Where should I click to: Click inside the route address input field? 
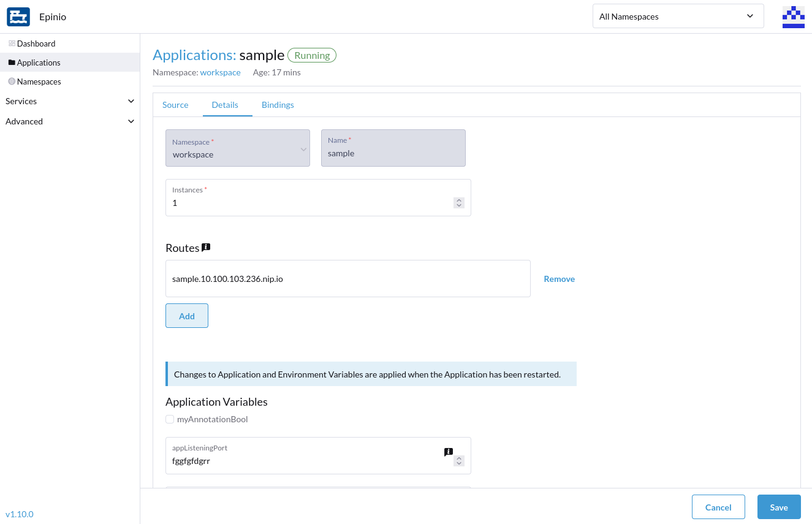pyautogui.click(x=347, y=278)
